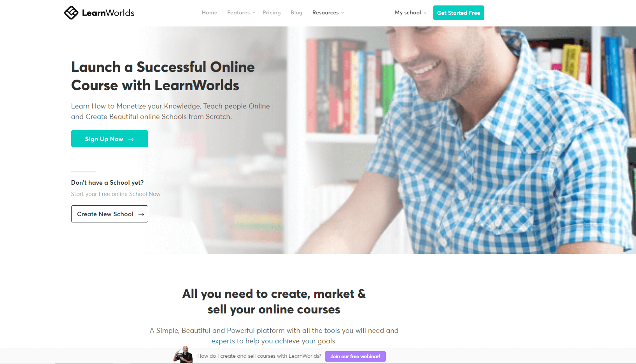This screenshot has width=636, height=364.
Task: Click the Create New School button
Action: coord(110,214)
